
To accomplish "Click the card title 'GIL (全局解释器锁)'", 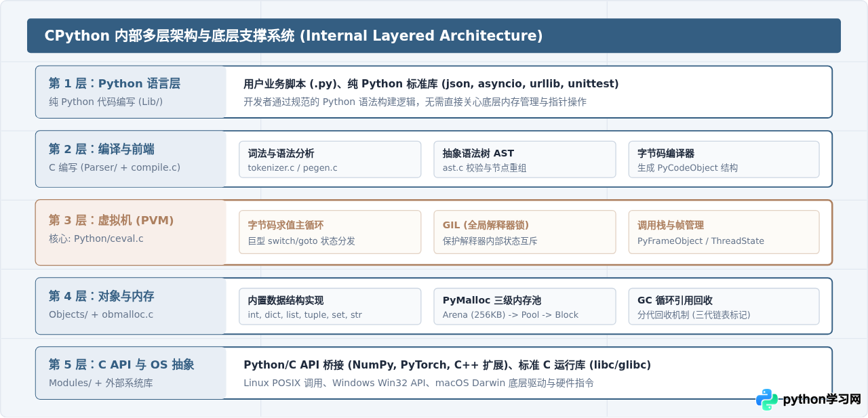I will (486, 225).
